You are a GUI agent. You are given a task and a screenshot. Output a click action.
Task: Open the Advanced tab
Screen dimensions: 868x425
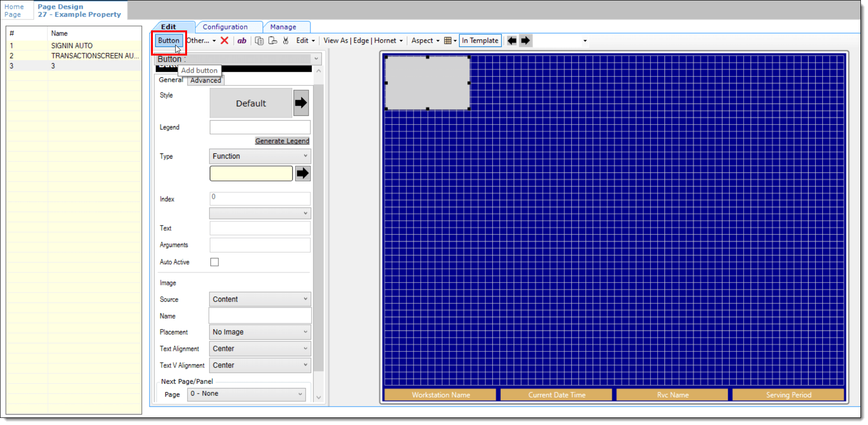(206, 80)
